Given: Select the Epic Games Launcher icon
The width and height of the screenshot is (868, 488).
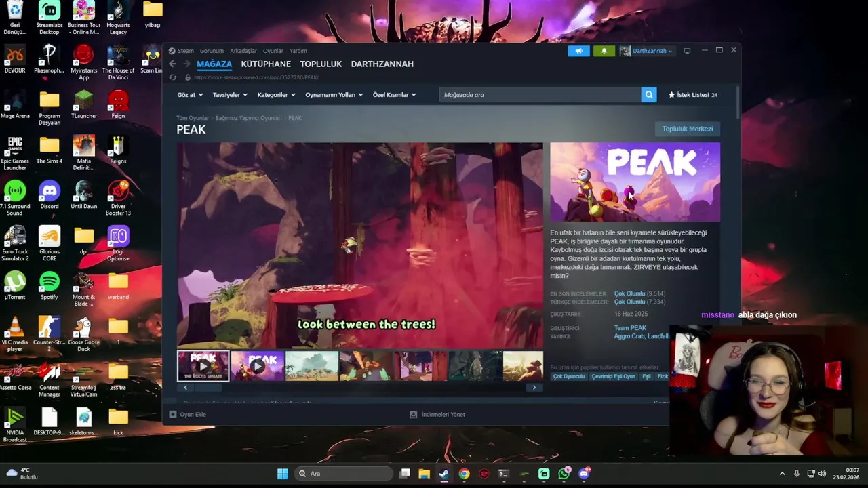Looking at the screenshot, I should (x=15, y=153).
